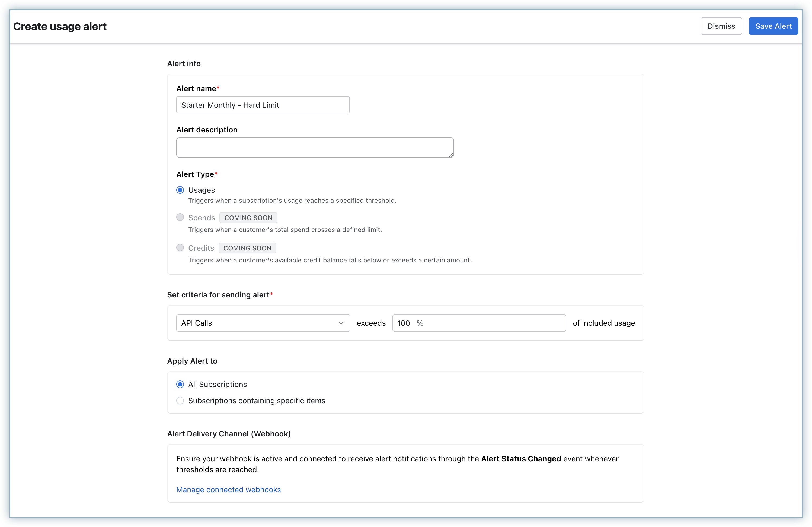Select the Credits alert type radio
Screen dimensions: 812x527
[180, 248]
